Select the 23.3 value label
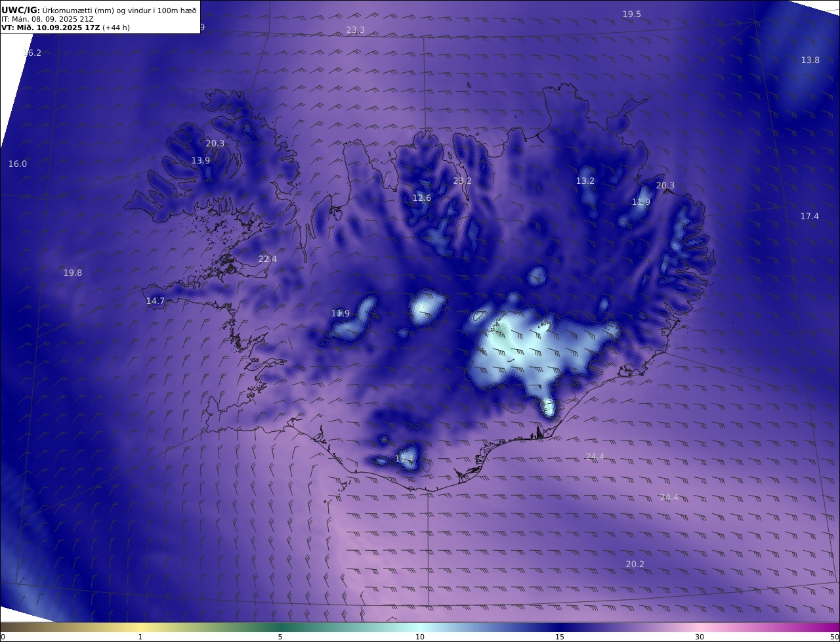840x642 pixels. pyautogui.click(x=356, y=30)
